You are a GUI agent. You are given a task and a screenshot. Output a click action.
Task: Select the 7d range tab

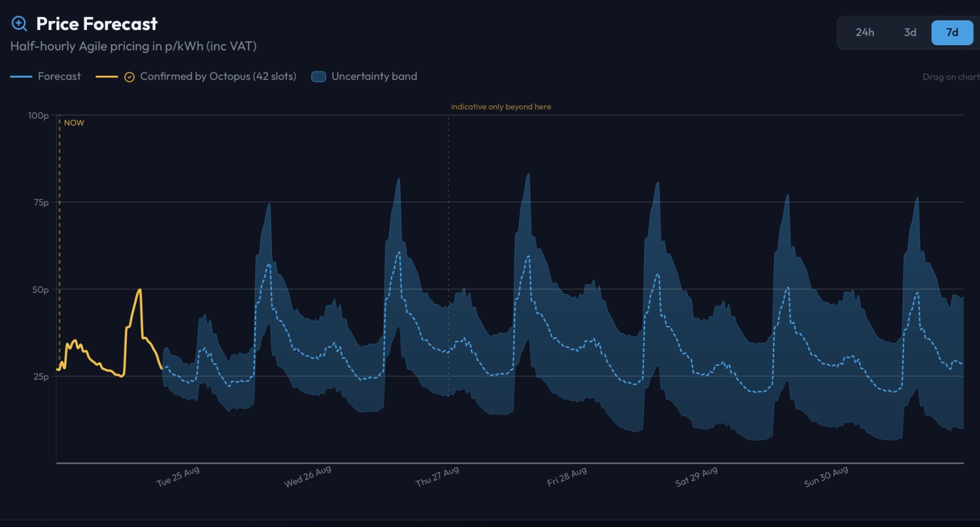click(x=952, y=32)
